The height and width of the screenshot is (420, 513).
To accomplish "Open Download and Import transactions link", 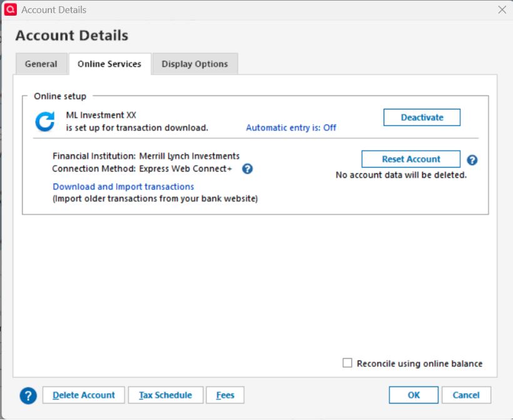I will [x=123, y=187].
